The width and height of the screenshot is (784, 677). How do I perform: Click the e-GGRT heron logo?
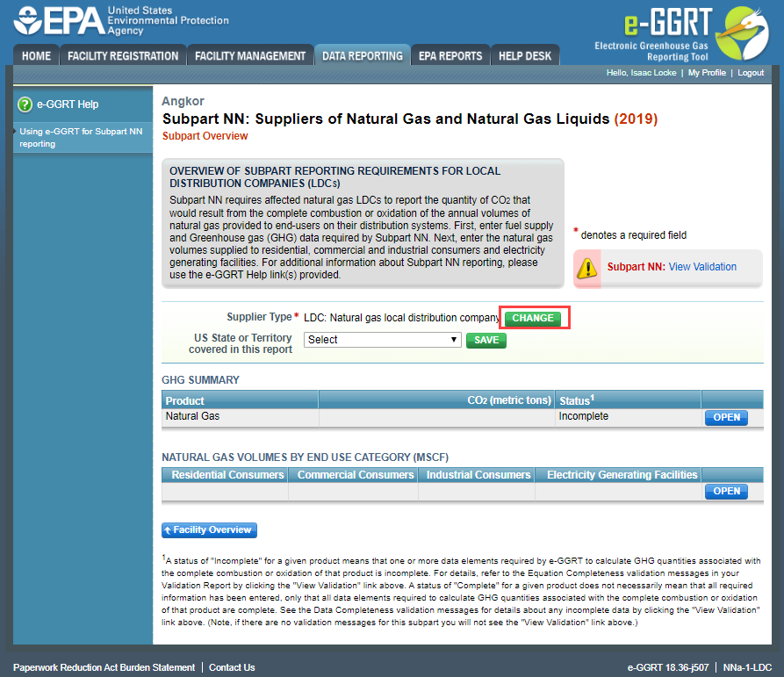point(742,33)
